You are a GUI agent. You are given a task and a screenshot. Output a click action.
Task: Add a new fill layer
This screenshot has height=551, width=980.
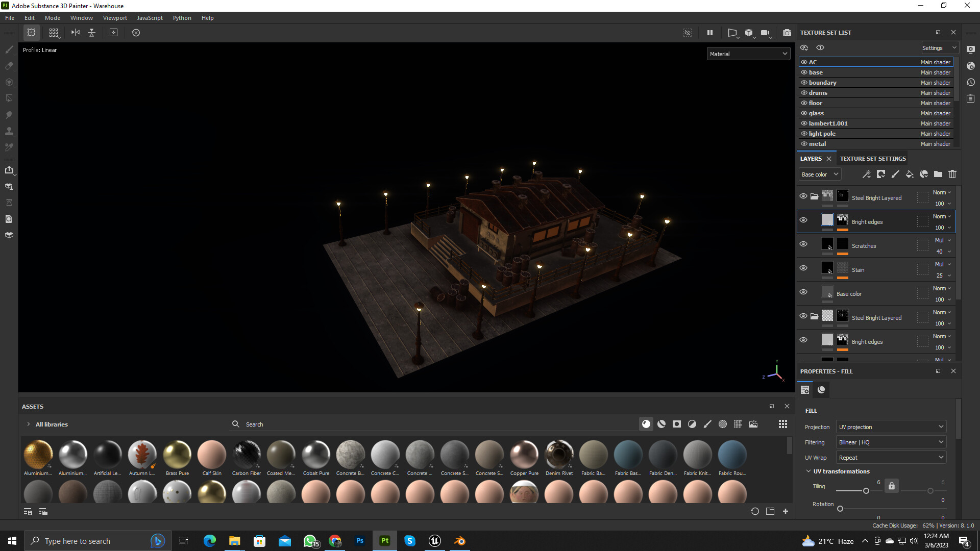tap(910, 174)
